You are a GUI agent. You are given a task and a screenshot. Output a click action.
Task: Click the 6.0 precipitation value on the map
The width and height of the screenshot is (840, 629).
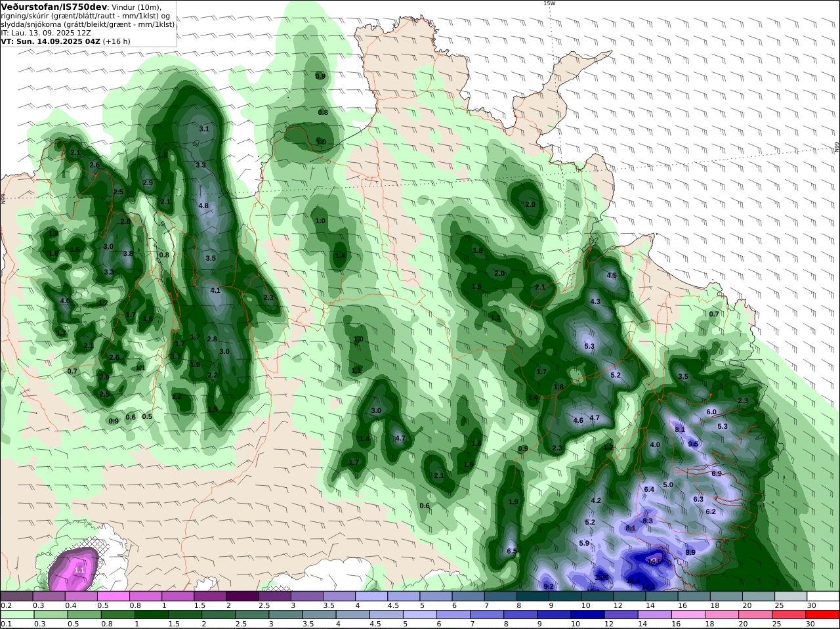711,412
